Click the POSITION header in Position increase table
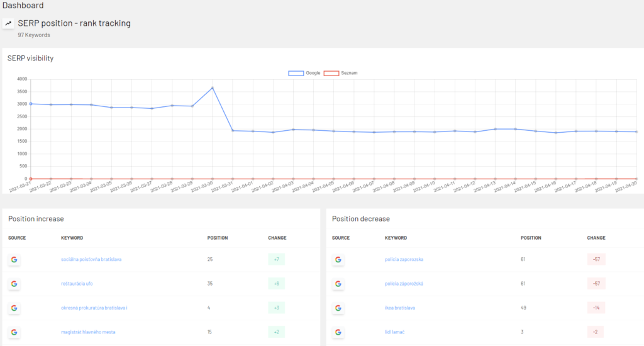This screenshot has width=644, height=346. (217, 238)
